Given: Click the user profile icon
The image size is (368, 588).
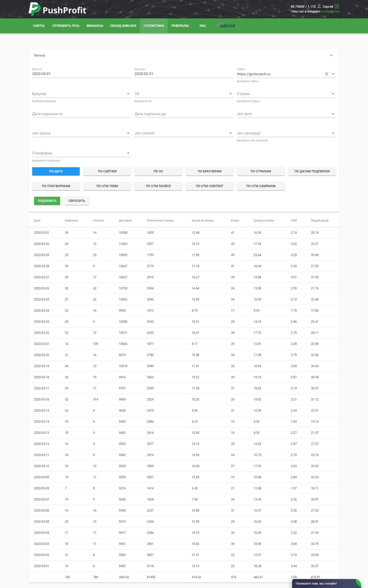Looking at the screenshot, I should tap(319, 6).
